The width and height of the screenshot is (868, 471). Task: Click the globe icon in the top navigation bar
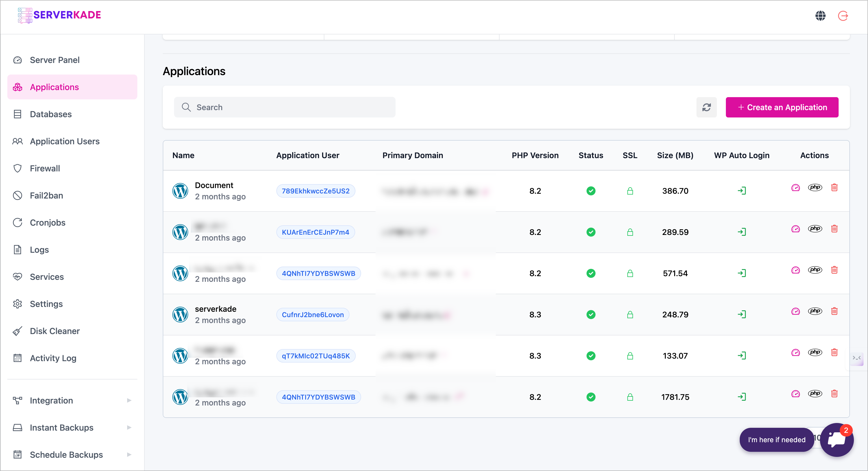point(821,16)
